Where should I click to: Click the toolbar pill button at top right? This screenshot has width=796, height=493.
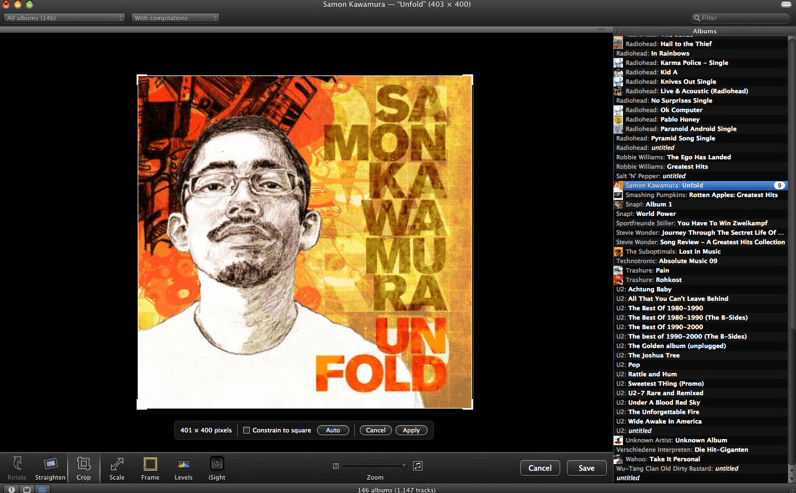pyautogui.click(x=785, y=4)
